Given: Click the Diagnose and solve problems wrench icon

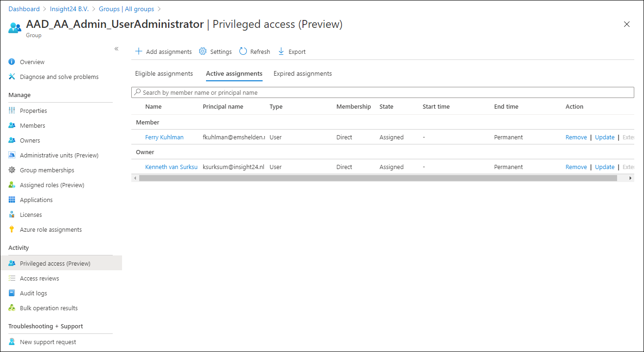Looking at the screenshot, I should tap(12, 77).
